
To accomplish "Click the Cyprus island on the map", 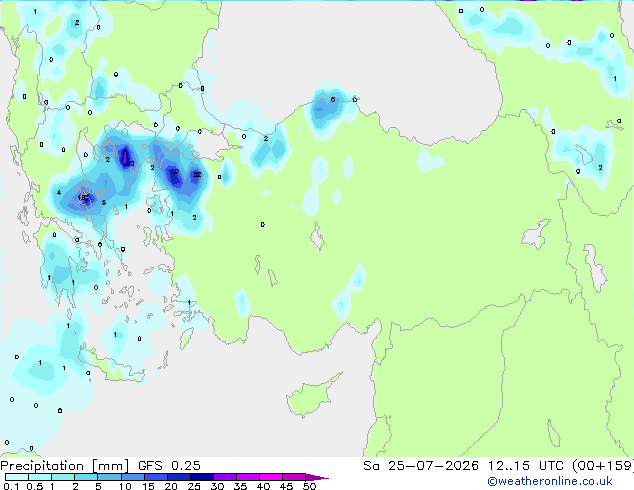I will 312,396.
